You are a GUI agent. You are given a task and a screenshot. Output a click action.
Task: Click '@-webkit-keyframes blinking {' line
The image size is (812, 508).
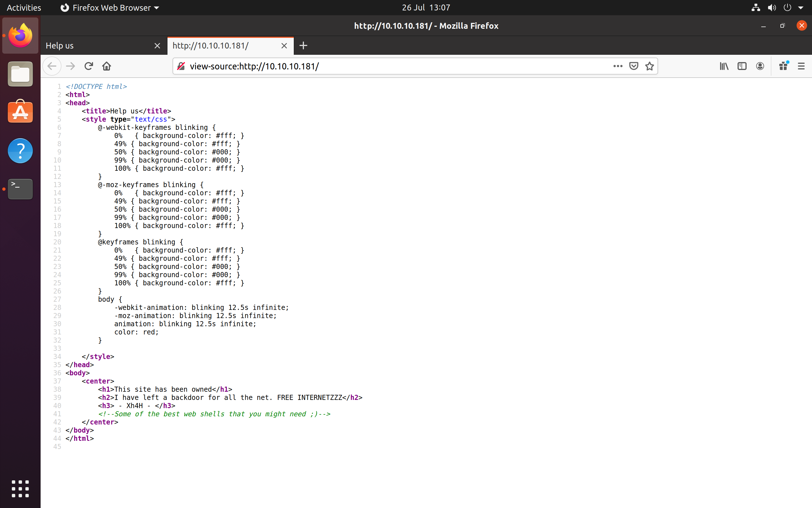point(157,127)
